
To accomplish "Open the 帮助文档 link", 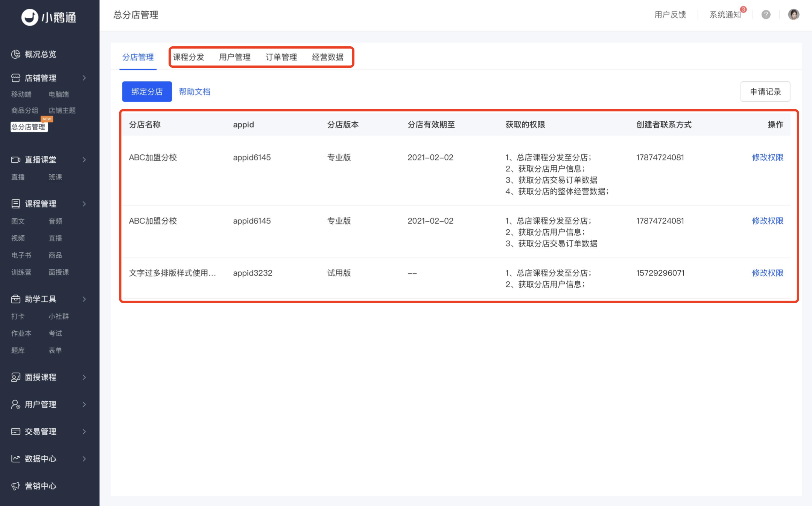I will (195, 91).
